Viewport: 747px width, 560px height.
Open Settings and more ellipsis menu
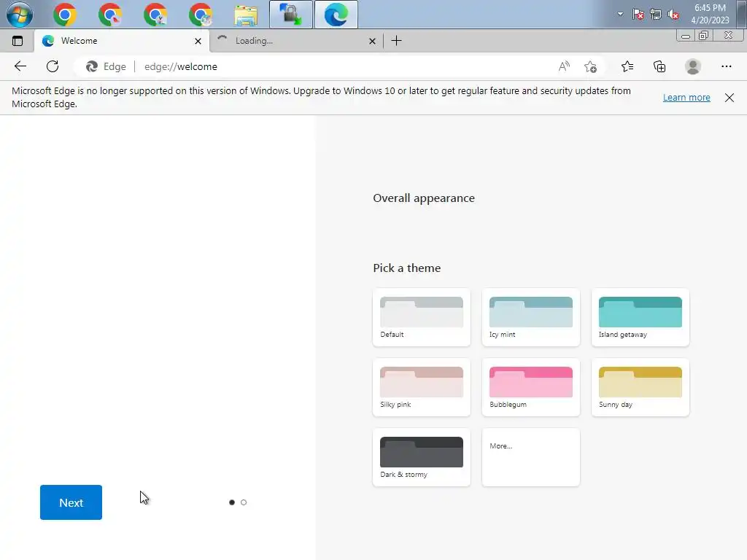[726, 66]
